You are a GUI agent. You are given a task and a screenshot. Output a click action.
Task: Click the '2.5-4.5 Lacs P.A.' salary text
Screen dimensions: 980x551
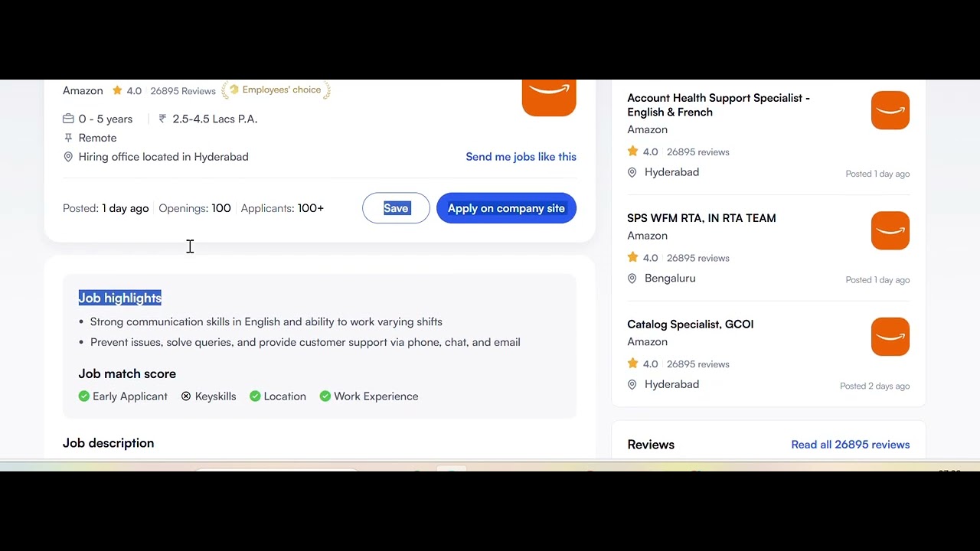215,119
